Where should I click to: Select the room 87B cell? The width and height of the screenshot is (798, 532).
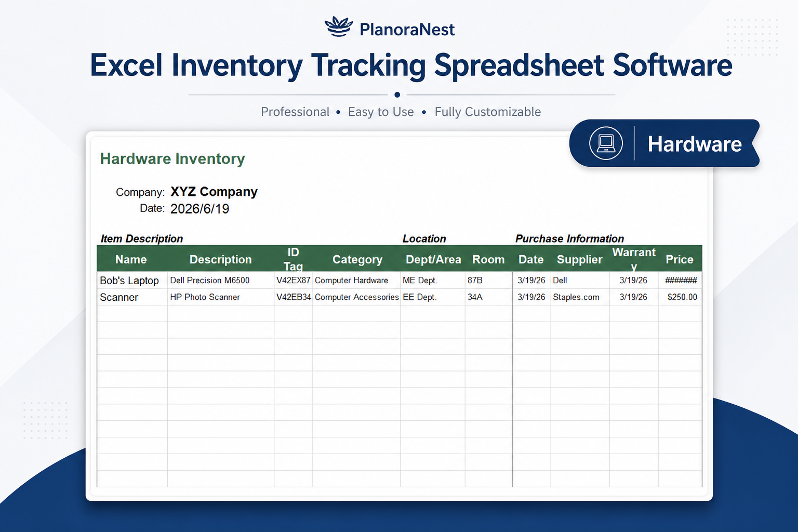pos(488,281)
